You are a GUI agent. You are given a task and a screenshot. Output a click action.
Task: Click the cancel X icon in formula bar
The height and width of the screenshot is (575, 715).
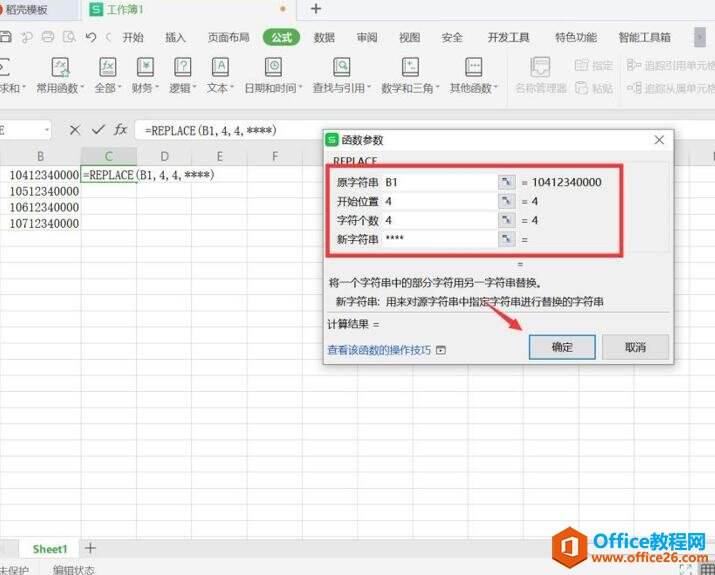[x=75, y=130]
